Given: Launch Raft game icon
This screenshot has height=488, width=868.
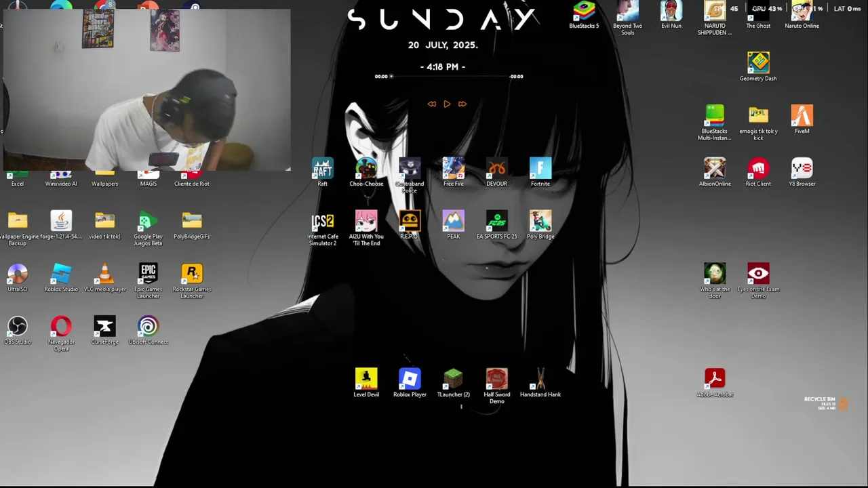Looking at the screenshot, I should coord(323,171).
